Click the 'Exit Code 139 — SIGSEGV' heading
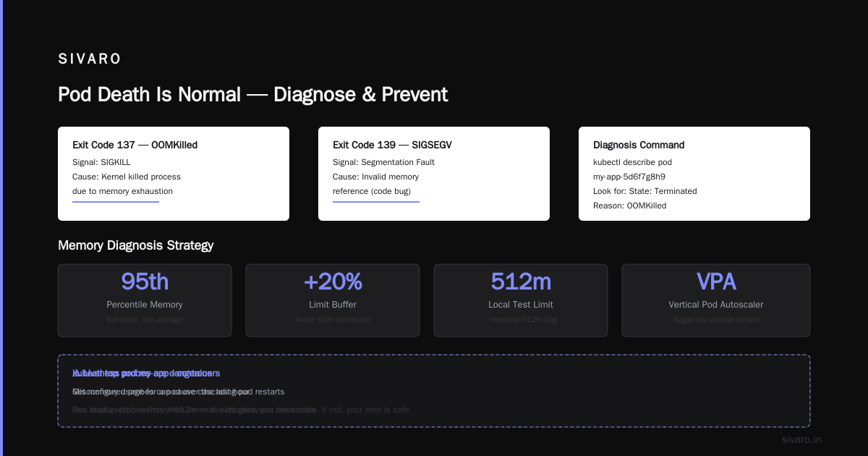 click(393, 145)
